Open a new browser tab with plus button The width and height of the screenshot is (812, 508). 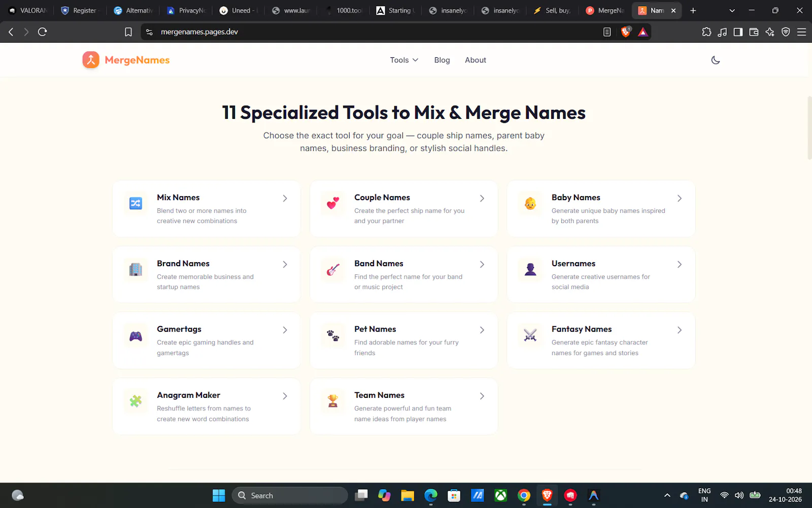693,11
